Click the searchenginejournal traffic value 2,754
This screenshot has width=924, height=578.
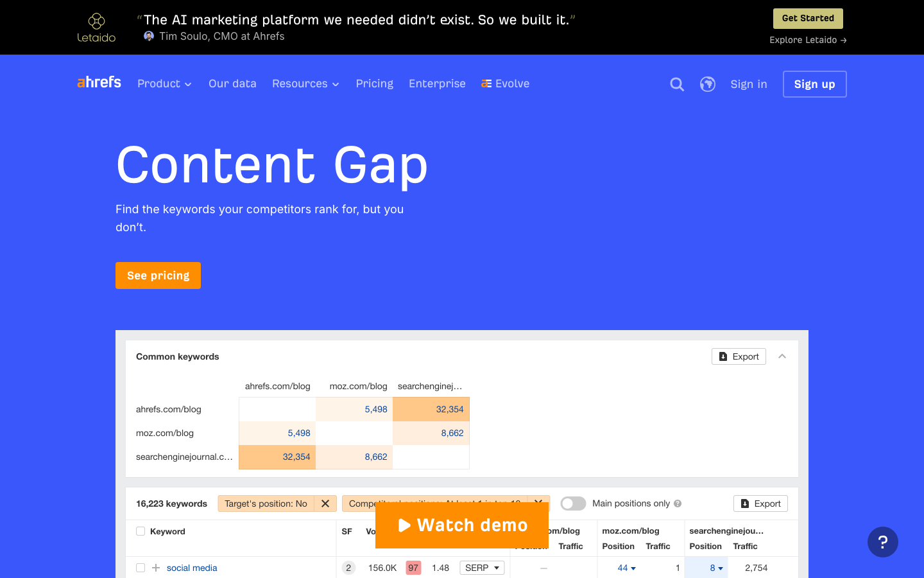pyautogui.click(x=757, y=568)
